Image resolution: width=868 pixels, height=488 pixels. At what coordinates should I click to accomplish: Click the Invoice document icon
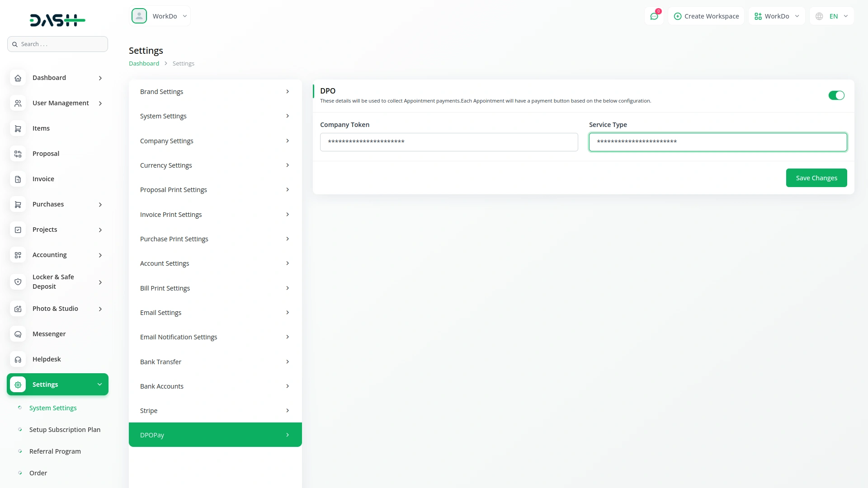point(18,179)
